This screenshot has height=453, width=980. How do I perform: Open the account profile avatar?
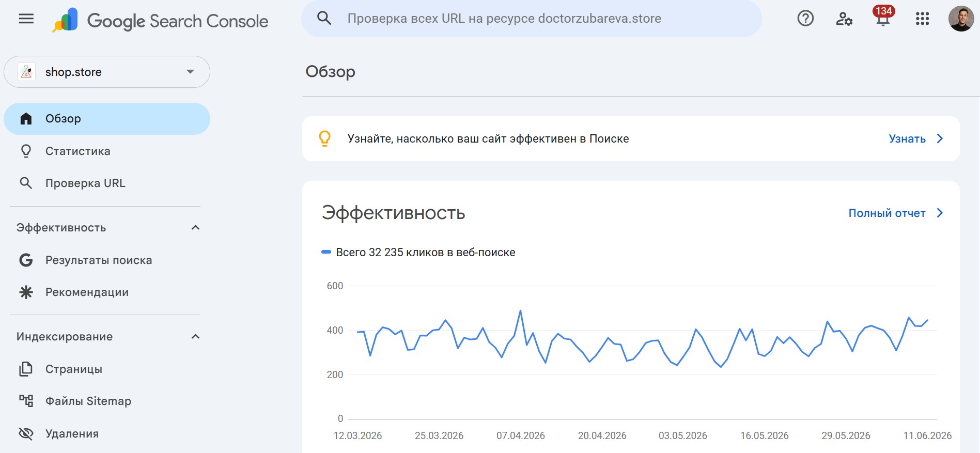click(961, 19)
